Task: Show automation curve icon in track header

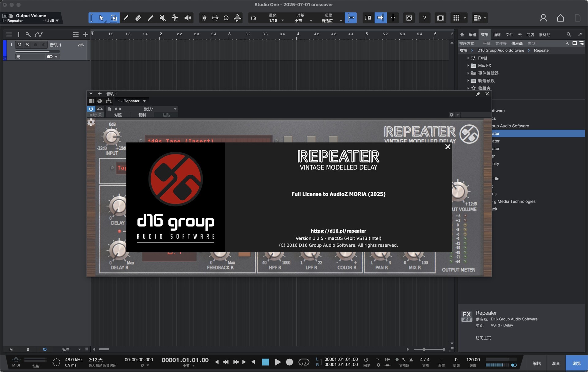Action: click(x=39, y=34)
